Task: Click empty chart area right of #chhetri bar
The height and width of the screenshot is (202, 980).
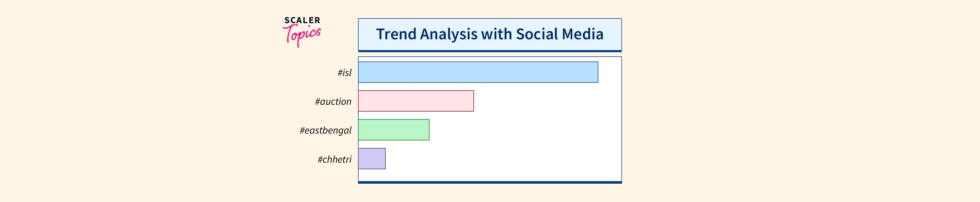Action: point(502,158)
